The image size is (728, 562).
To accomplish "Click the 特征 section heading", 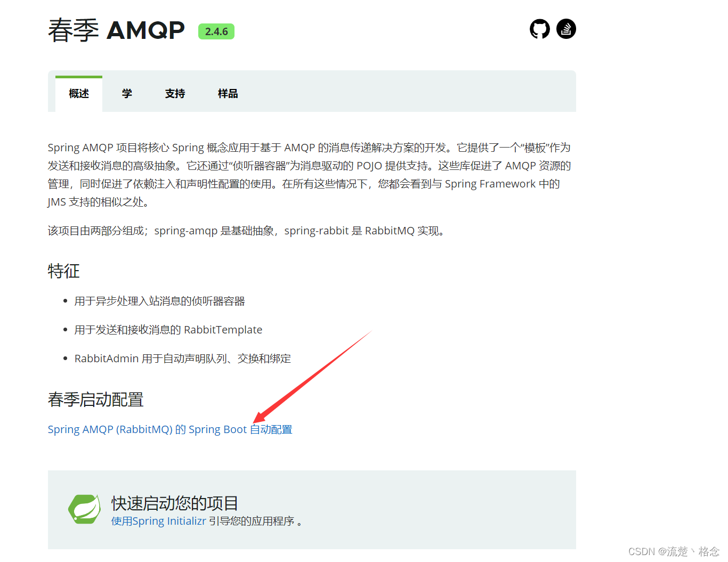I will click(63, 271).
